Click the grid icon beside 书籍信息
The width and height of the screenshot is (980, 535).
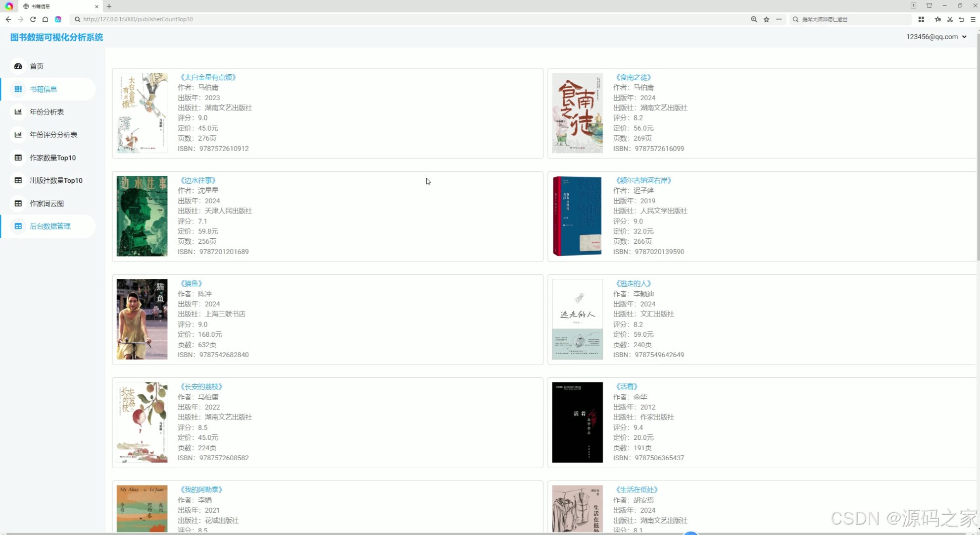18,89
